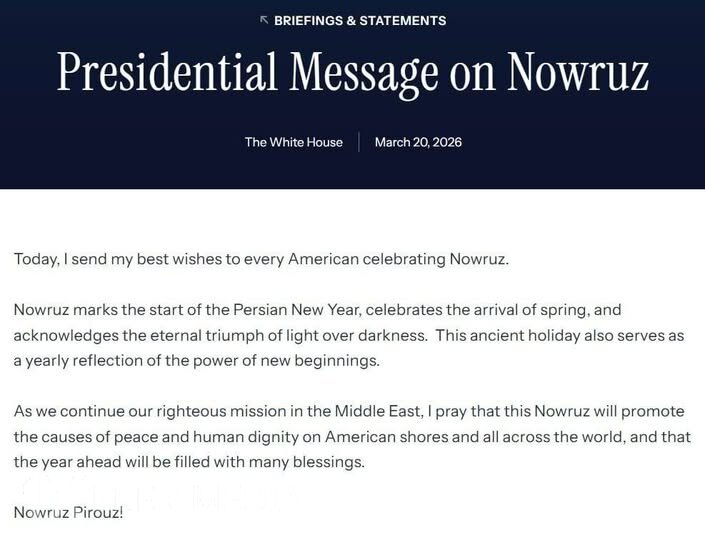
Task: Click the March 20, 2026 date
Action: 418,142
